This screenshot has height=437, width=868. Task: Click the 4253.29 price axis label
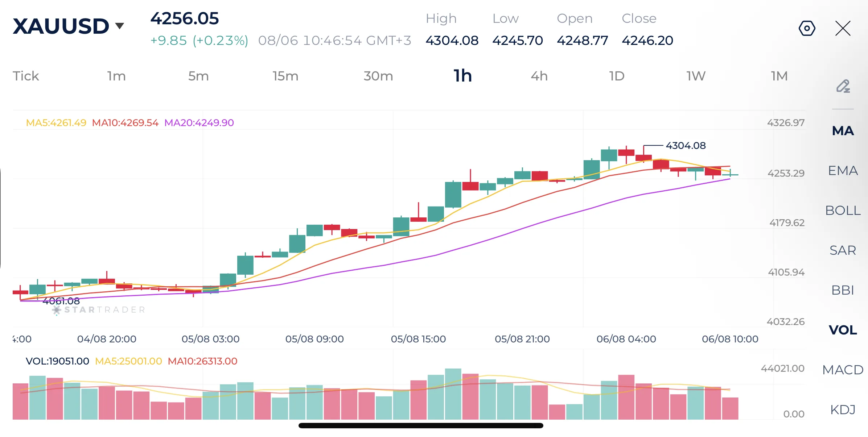(786, 173)
